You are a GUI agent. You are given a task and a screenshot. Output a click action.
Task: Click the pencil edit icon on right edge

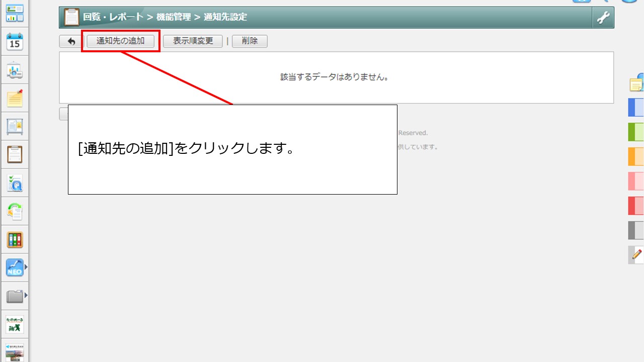coord(636,254)
